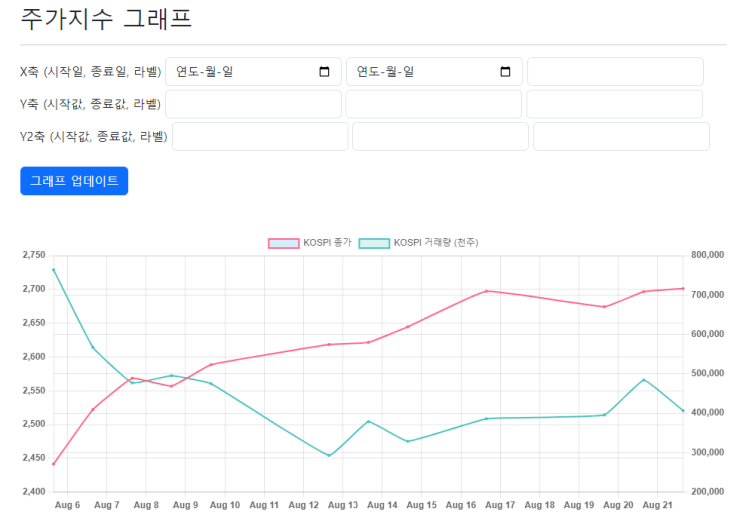Image resolution: width=743 pixels, height=521 pixels.
Task: Click the KOSPI 종가 legend label
Action: [x=327, y=243]
